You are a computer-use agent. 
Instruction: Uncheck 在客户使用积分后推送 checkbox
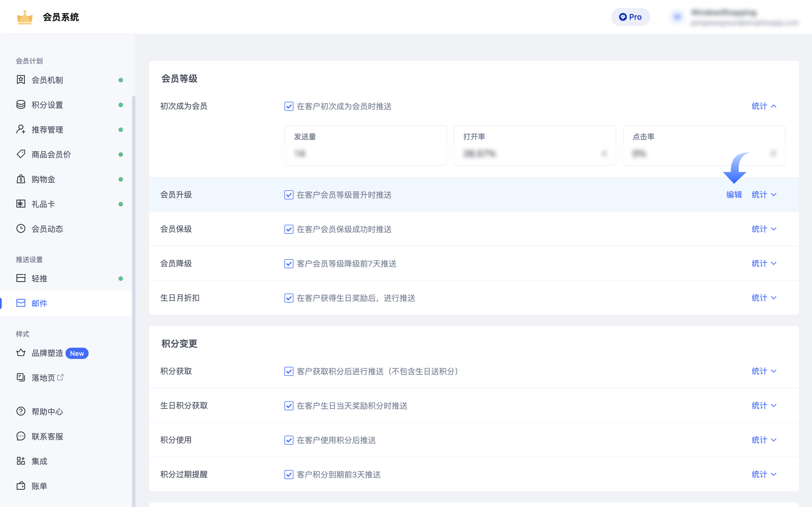(289, 440)
